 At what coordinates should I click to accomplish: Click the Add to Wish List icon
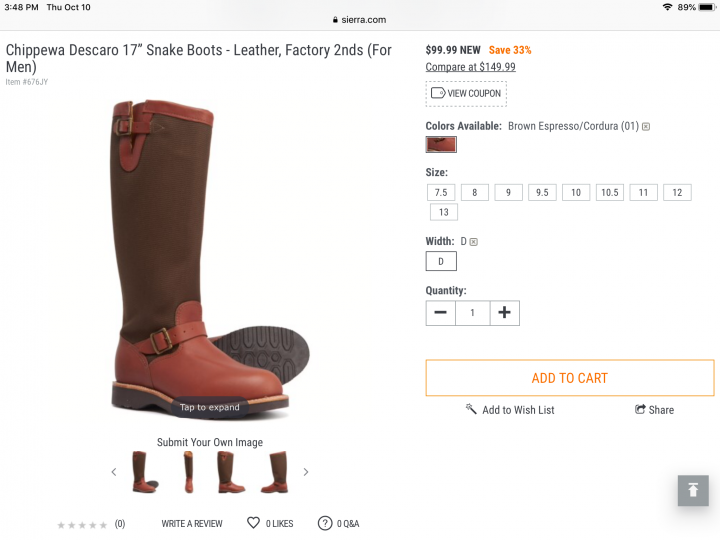471,410
